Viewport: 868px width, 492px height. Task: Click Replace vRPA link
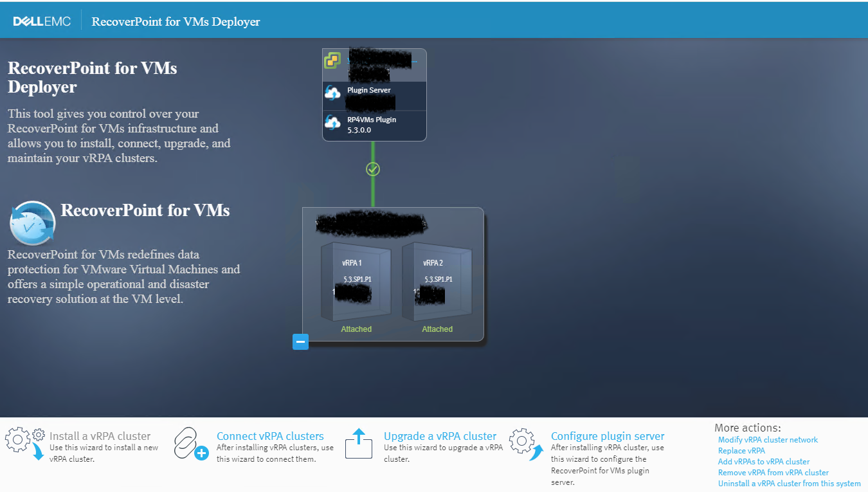741,451
